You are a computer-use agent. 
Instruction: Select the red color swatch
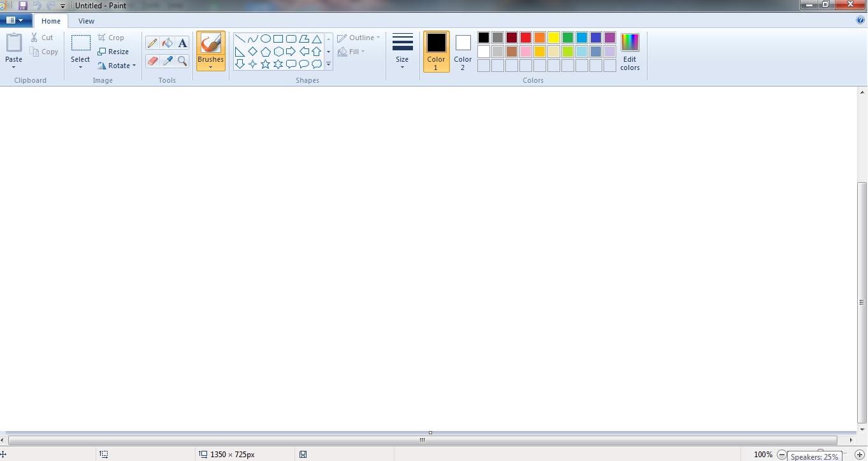pyautogui.click(x=525, y=37)
